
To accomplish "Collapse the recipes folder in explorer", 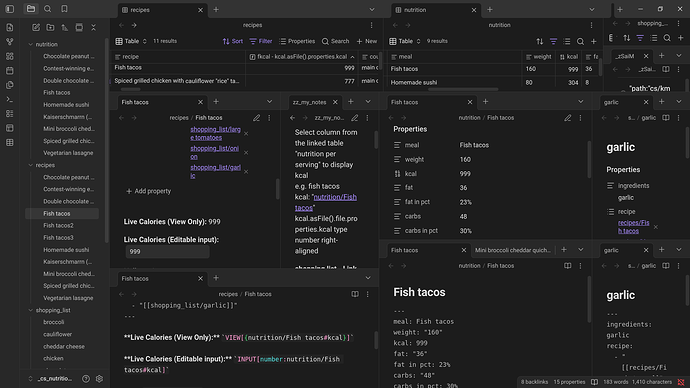I will point(31,165).
